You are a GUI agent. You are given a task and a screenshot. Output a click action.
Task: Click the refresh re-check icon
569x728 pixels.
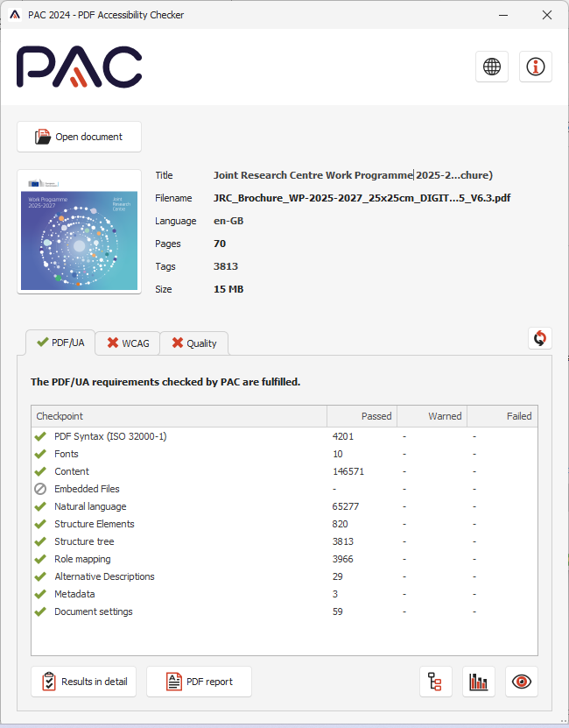540,338
